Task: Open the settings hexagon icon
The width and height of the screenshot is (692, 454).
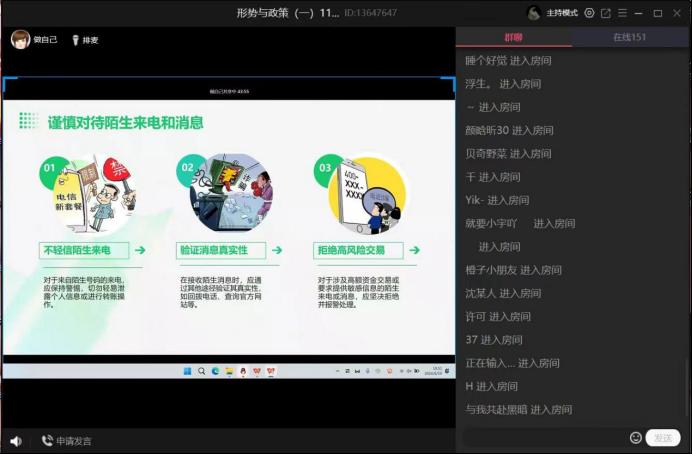Action: coord(589,13)
